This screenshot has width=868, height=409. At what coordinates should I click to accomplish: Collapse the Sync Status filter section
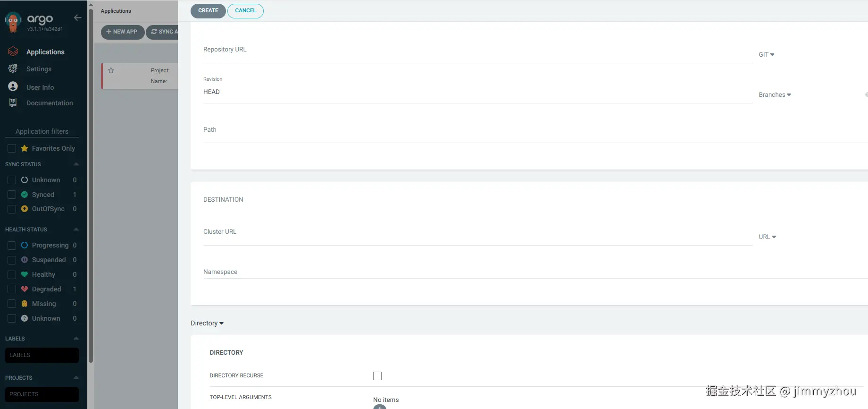point(76,164)
